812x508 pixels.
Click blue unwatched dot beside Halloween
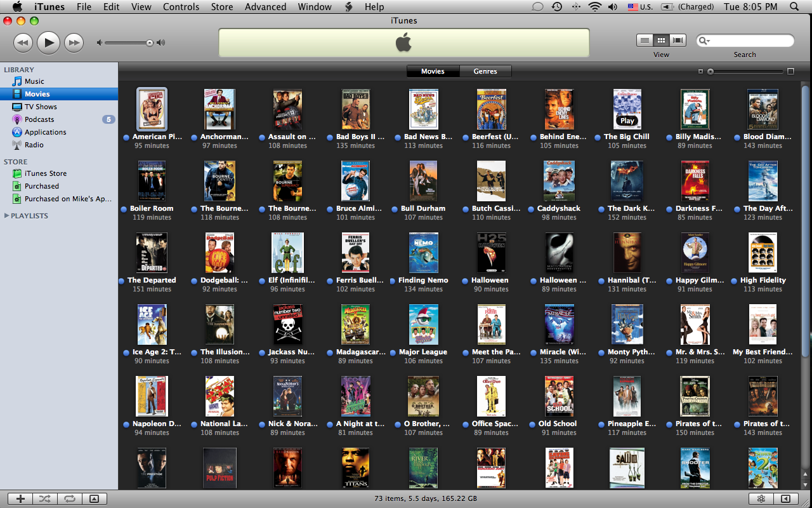click(466, 281)
